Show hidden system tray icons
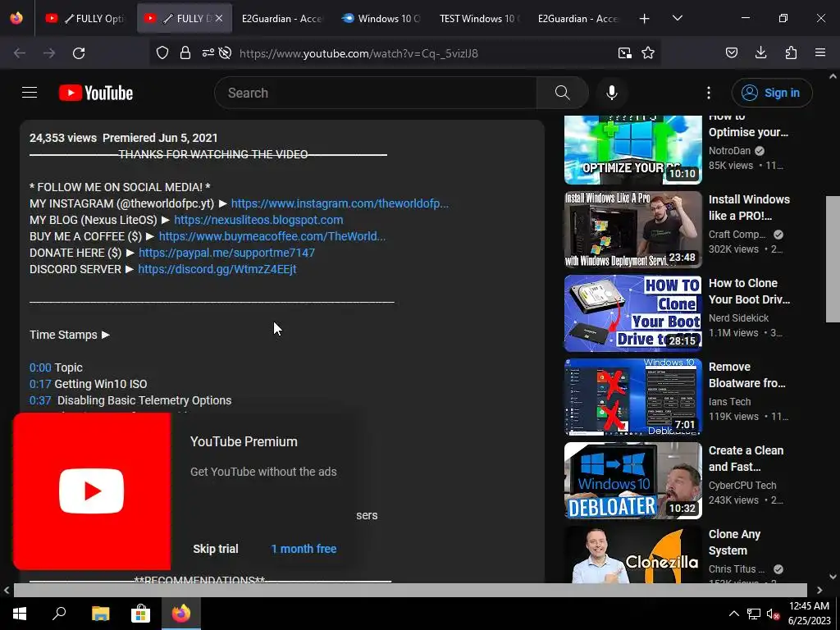Screen dimensions: 840x630 click(734, 614)
